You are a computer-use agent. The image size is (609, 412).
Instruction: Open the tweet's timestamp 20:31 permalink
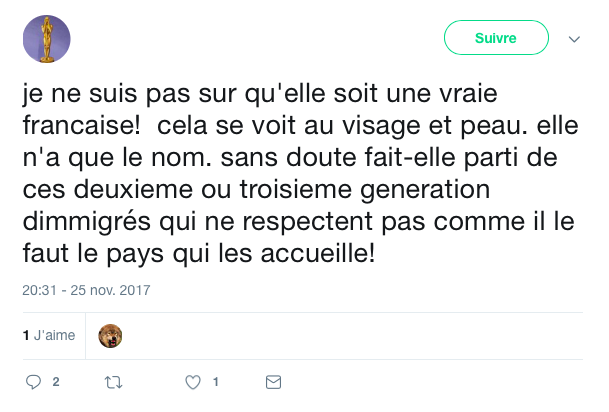click(37, 291)
